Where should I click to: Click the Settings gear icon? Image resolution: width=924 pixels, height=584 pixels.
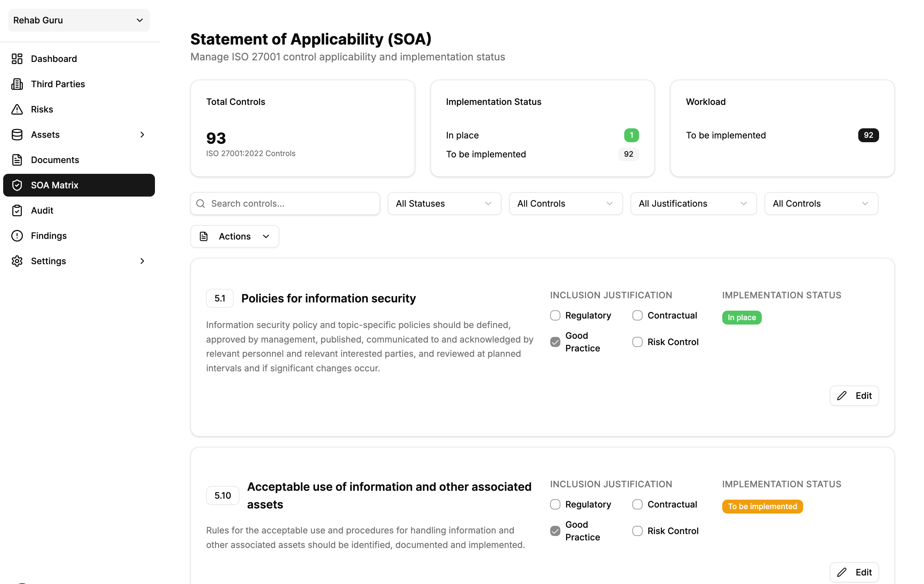pyautogui.click(x=17, y=261)
